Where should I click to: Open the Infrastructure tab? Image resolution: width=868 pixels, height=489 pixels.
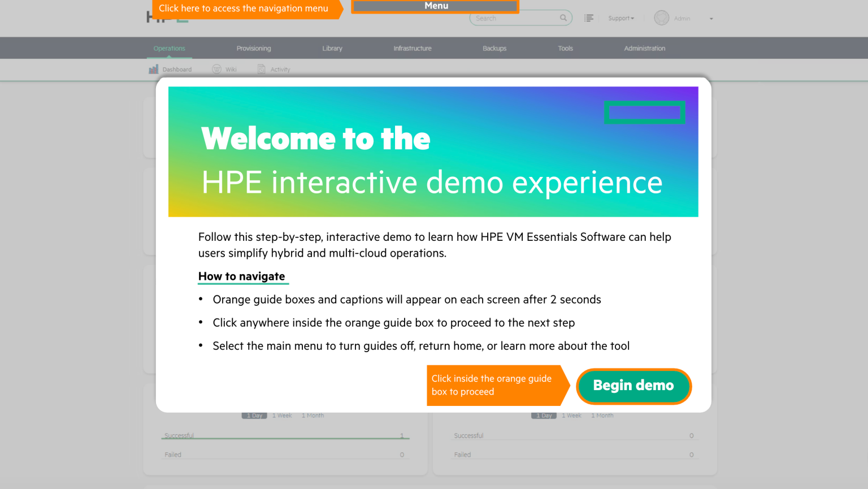point(412,48)
